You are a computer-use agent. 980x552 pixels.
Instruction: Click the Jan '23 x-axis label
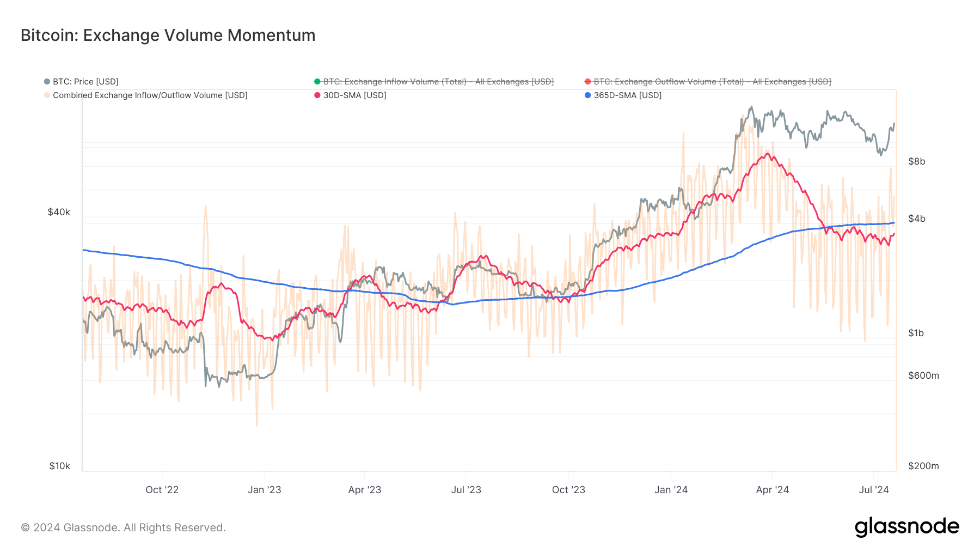click(x=265, y=490)
